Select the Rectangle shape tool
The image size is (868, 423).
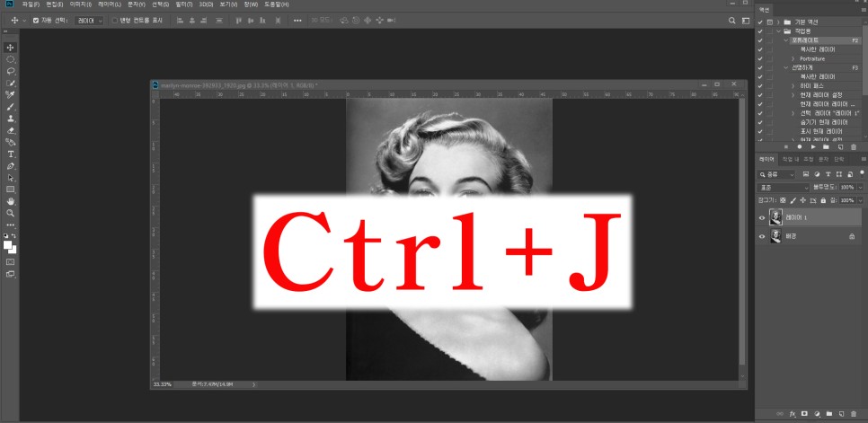(x=11, y=189)
